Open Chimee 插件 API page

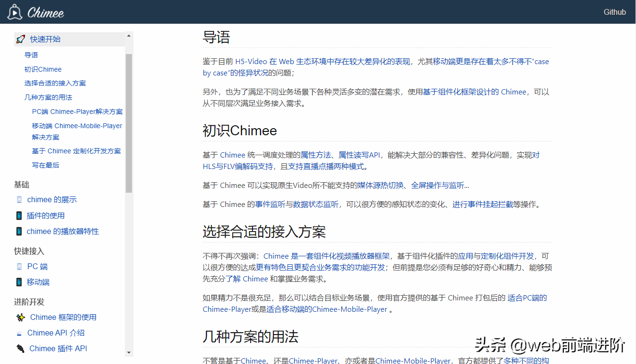pos(58,349)
